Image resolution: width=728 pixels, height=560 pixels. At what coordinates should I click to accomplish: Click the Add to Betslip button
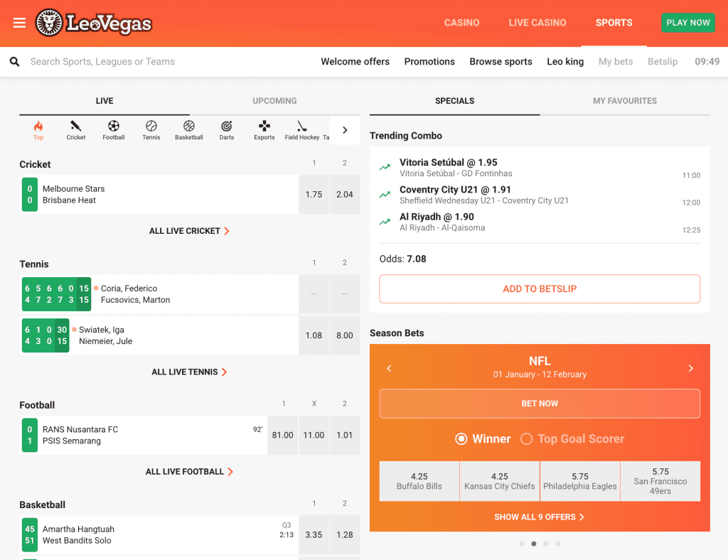540,289
